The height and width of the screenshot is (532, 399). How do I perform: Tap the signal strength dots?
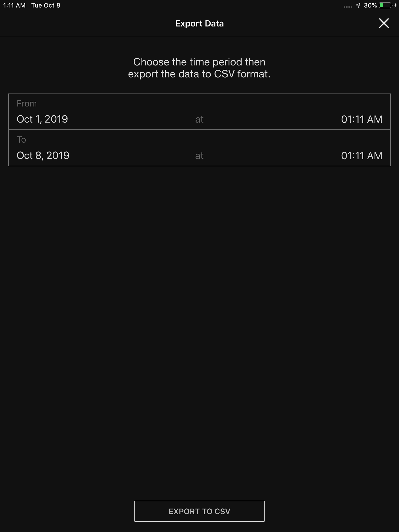[x=348, y=7]
